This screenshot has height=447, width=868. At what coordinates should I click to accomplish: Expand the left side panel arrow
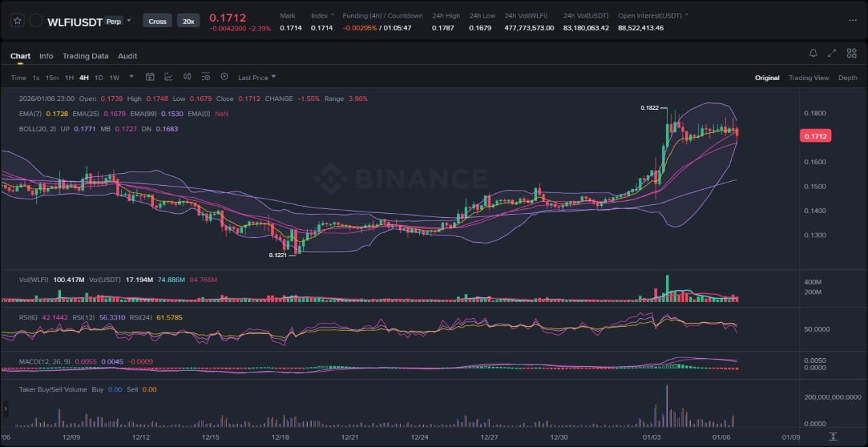(x=5, y=408)
